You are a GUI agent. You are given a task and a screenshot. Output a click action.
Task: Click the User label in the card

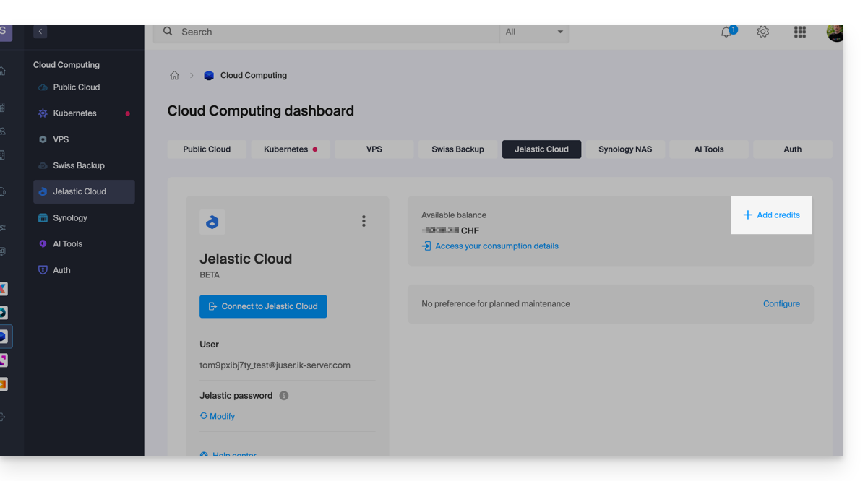(x=209, y=344)
